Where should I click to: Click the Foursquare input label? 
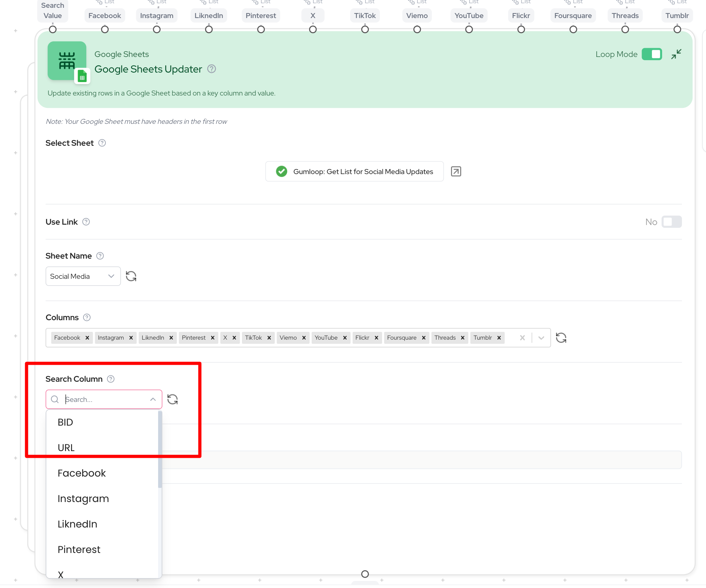pyautogui.click(x=573, y=16)
